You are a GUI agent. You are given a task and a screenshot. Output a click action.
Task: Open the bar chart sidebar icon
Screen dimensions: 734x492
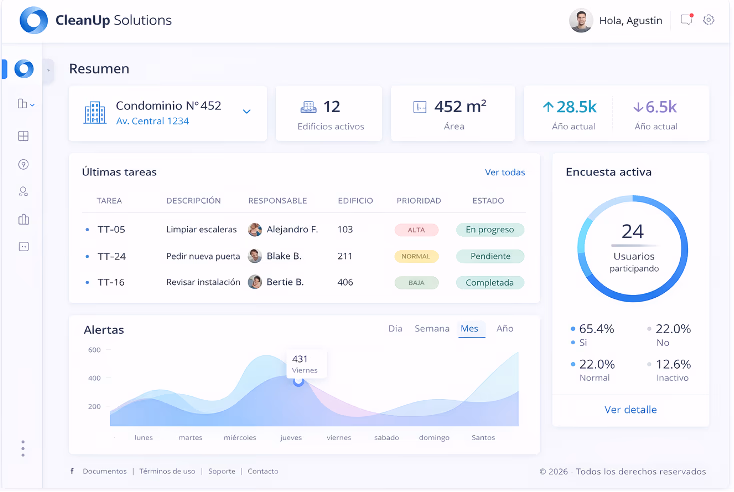(x=24, y=219)
